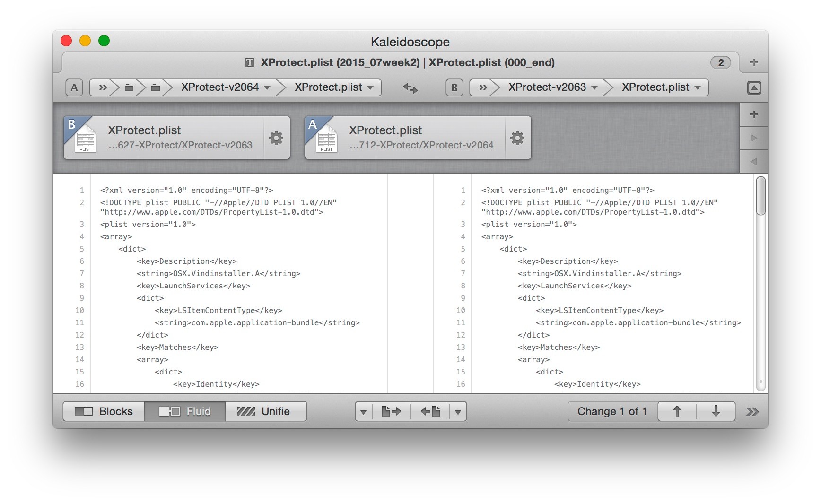Select the XProtect.plist comparison tab
Screen dimensions: 821x504
click(x=400, y=62)
